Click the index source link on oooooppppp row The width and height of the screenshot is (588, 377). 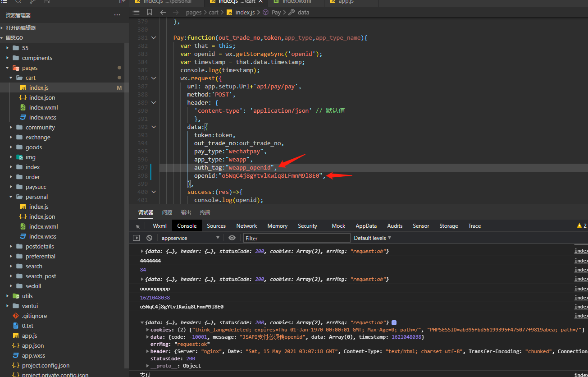(581, 289)
